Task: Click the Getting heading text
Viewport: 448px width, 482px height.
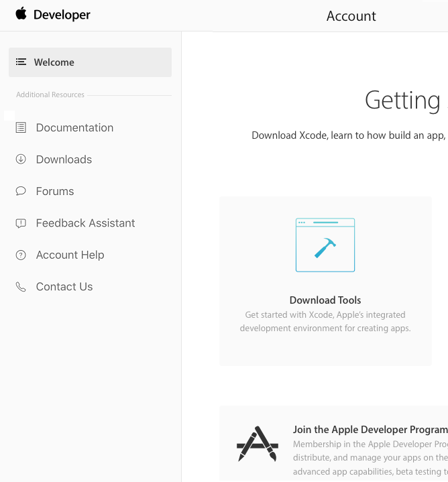Action: tap(402, 101)
